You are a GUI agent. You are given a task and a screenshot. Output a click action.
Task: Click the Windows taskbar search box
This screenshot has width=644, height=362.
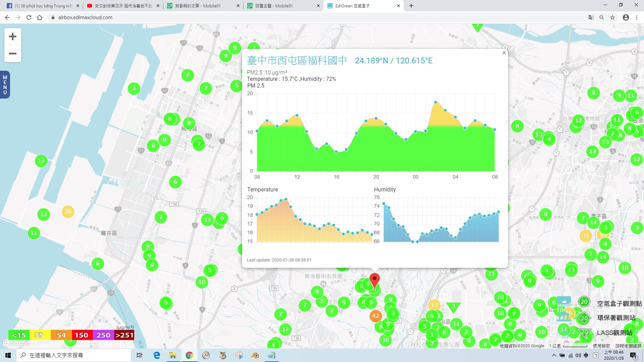click(x=74, y=355)
